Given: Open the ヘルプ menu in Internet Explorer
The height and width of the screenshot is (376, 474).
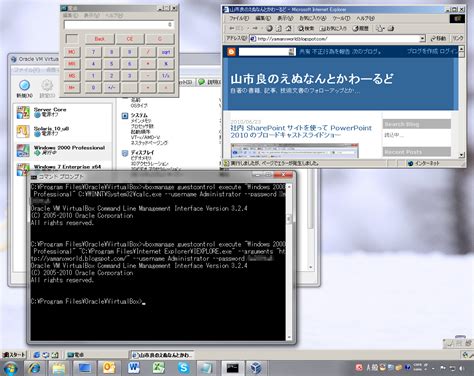Looking at the screenshot, I should click(365, 18).
